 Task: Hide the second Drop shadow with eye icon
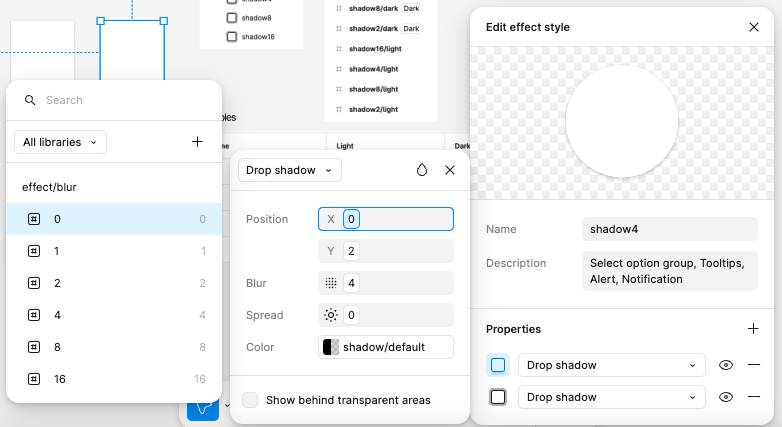point(726,397)
